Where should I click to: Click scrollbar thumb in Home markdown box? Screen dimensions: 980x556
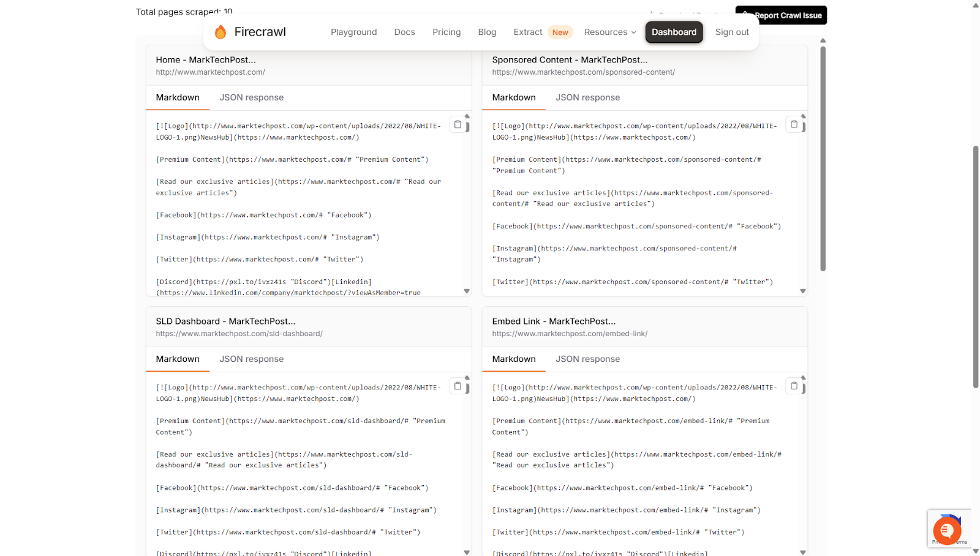coord(467,127)
